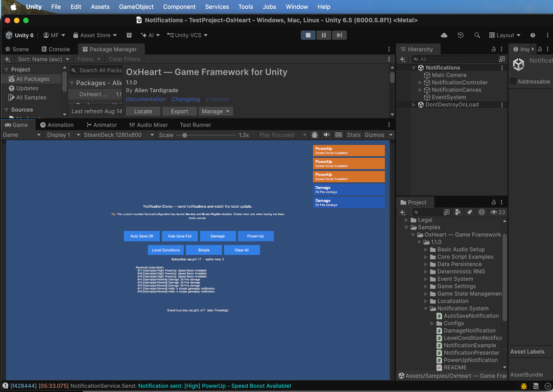Click the plus icon in Project panel
The height and width of the screenshot is (392, 553).
(x=403, y=212)
